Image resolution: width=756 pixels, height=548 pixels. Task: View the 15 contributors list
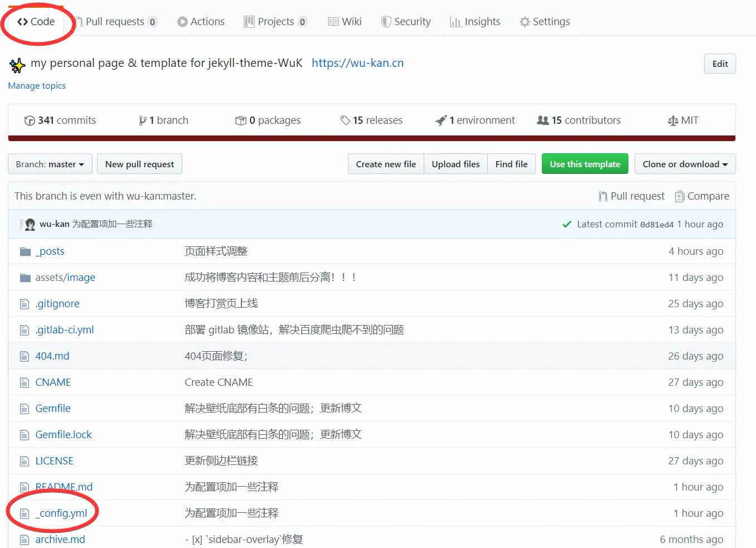[x=579, y=120]
